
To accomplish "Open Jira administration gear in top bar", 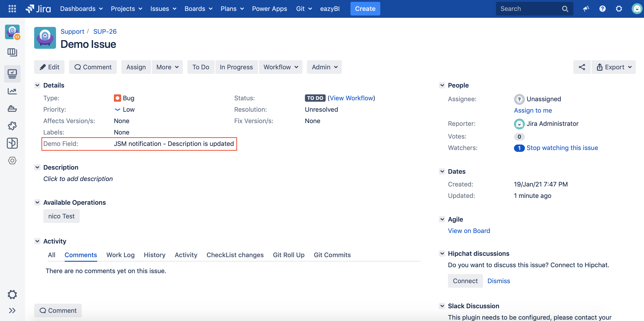I will (x=618, y=9).
